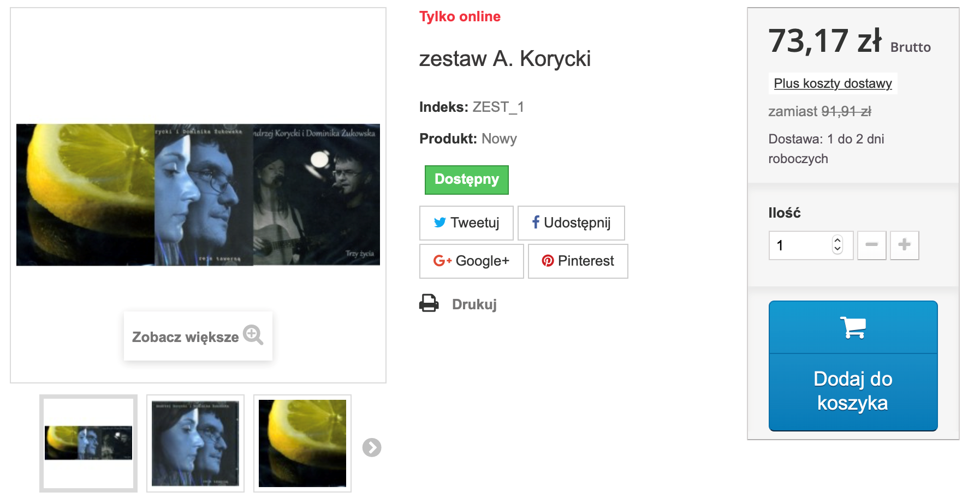This screenshot has width=980, height=498.
Task: Click the Twitter bird icon
Action: 439,223
